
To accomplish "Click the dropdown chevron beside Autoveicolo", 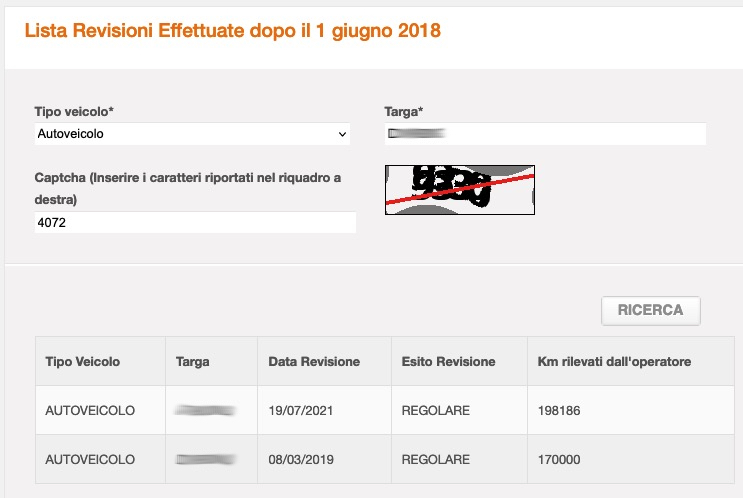I will (342, 134).
